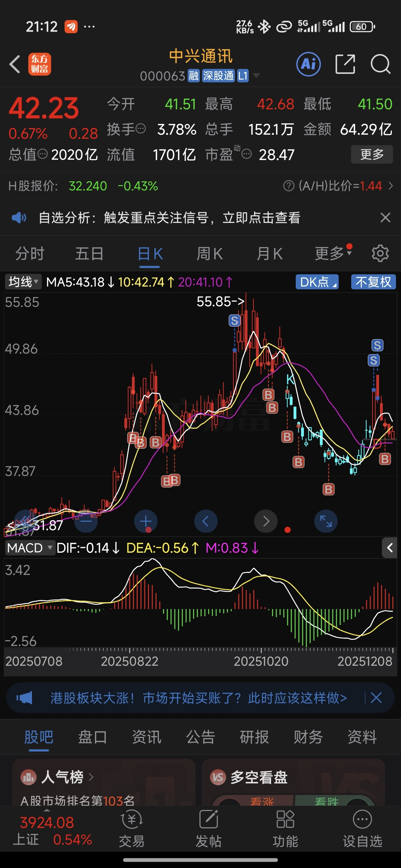Open the three-dots status bar notification
This screenshot has height=868, width=401.
coord(89,26)
